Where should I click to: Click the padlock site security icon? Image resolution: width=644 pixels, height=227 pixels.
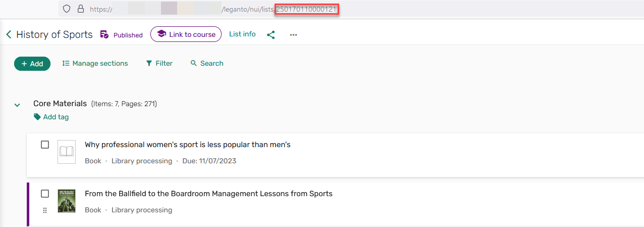(80, 9)
